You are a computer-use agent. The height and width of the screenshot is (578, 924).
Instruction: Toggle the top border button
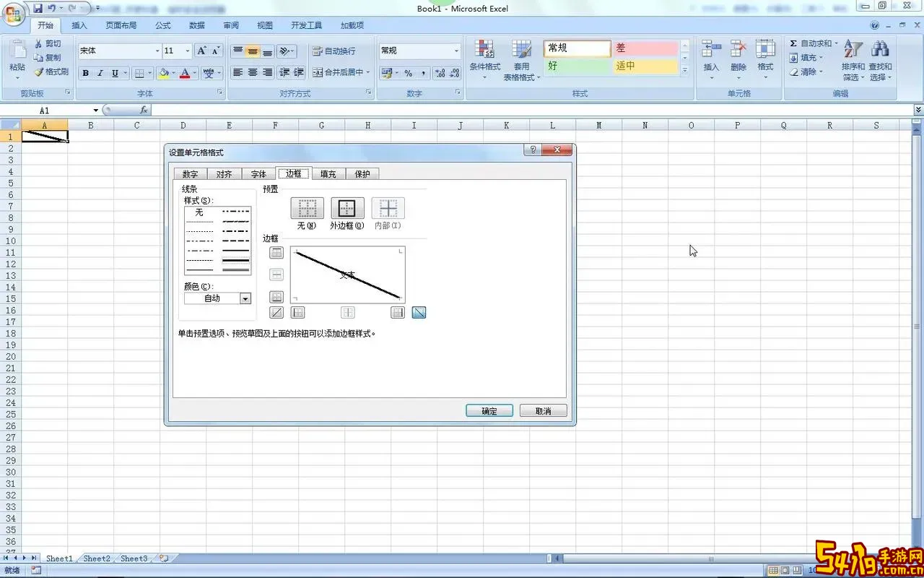[276, 252]
